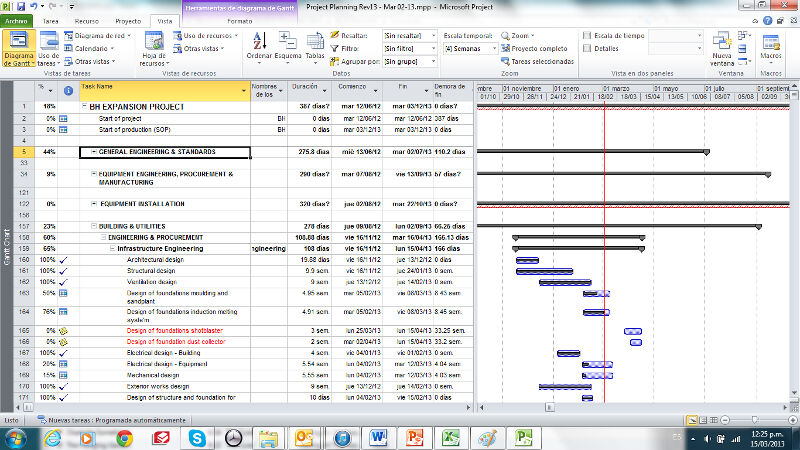
Task: Open Skype from the Windows taskbar
Action: [x=196, y=437]
